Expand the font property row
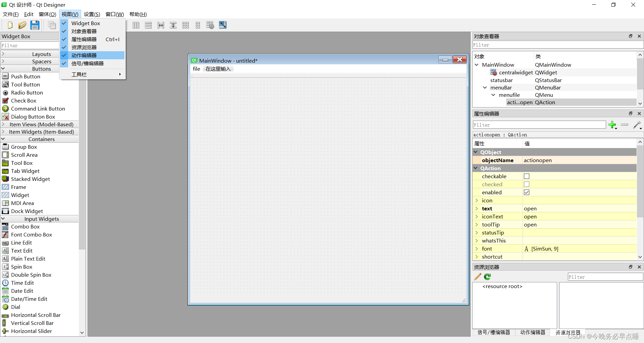This screenshot has width=644, height=343. 477,249
